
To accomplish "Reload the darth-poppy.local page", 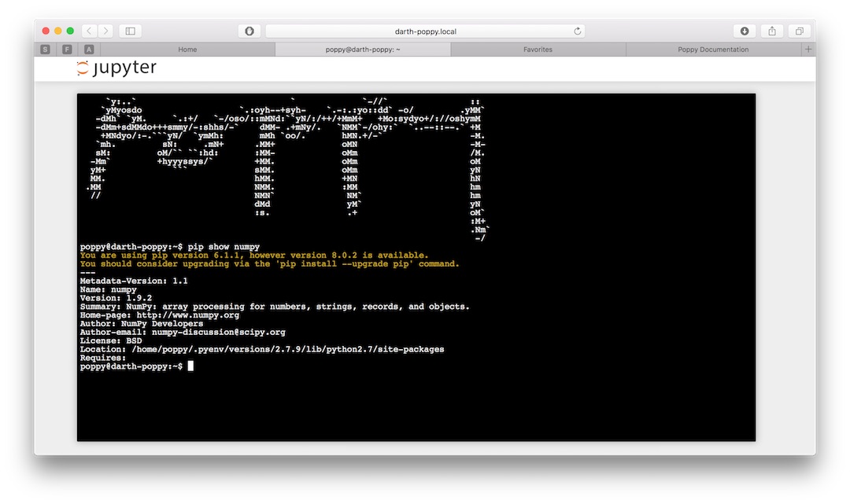I will click(x=578, y=31).
